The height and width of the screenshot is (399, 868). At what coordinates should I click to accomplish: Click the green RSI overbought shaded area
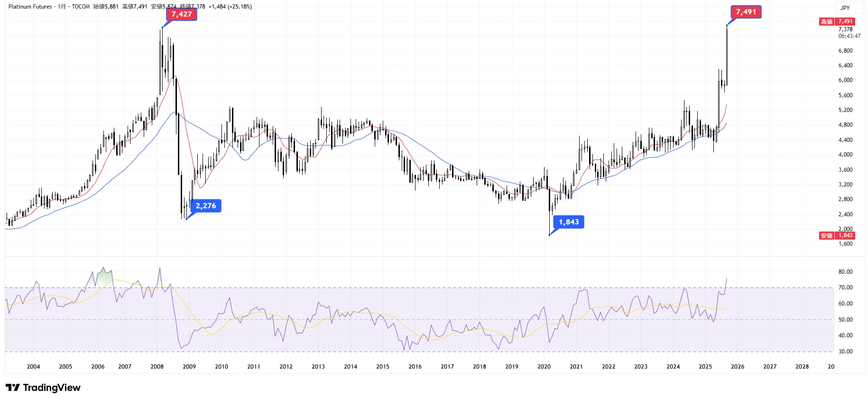pyautogui.click(x=104, y=278)
